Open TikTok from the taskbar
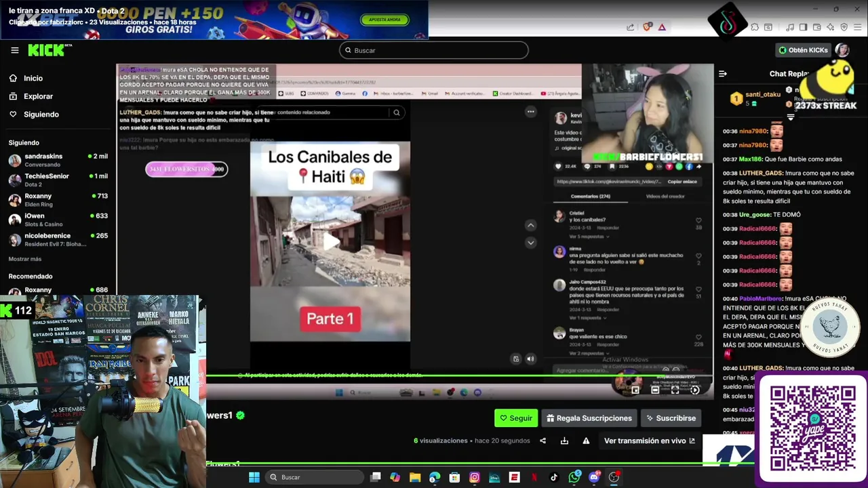The height and width of the screenshot is (488, 868). tap(554, 477)
